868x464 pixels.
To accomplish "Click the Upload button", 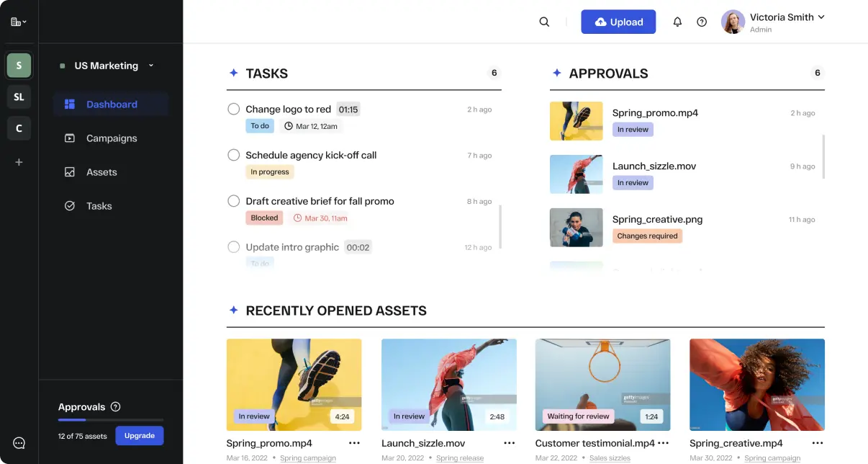I will pos(618,22).
